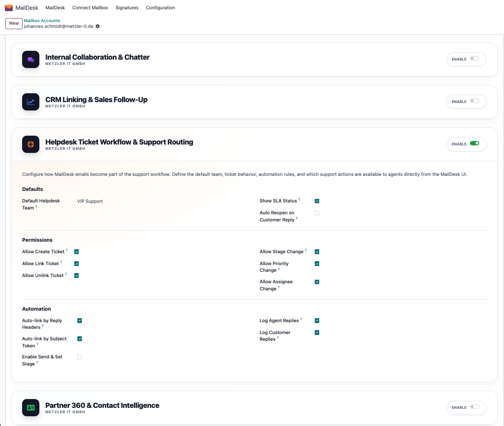This screenshot has width=504, height=426.
Task: Enable Internal Collaboration & Chatter toggle
Action: [x=474, y=58]
